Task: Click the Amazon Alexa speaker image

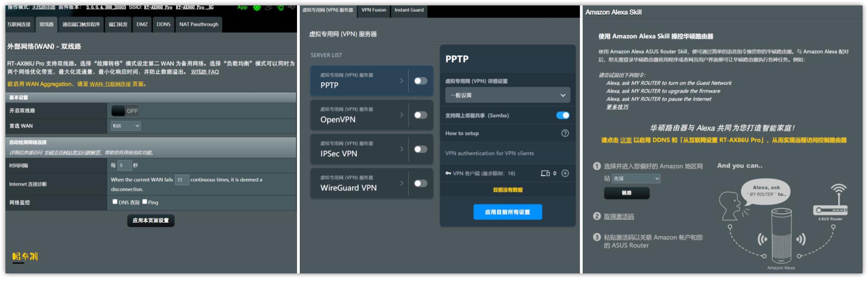Action: (x=781, y=236)
